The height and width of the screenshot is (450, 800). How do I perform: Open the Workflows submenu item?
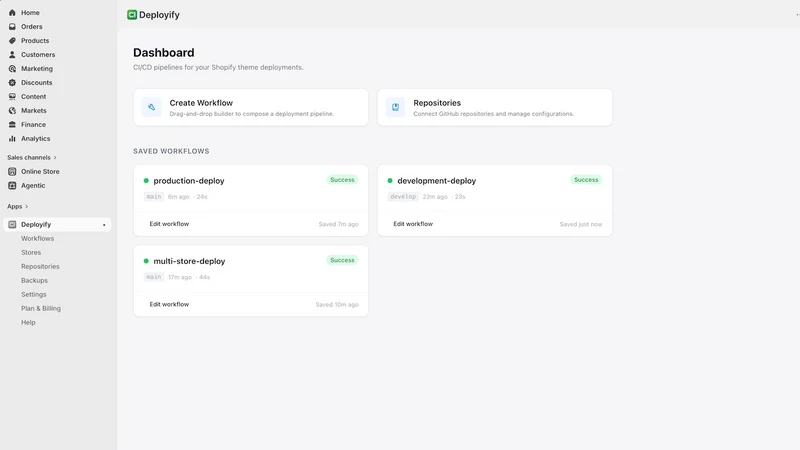click(x=37, y=239)
